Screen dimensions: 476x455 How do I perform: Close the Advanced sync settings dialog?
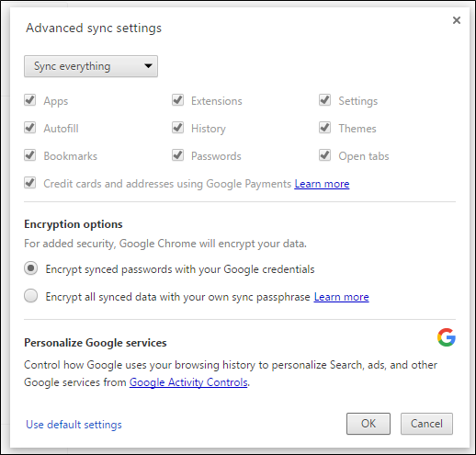tap(457, 20)
